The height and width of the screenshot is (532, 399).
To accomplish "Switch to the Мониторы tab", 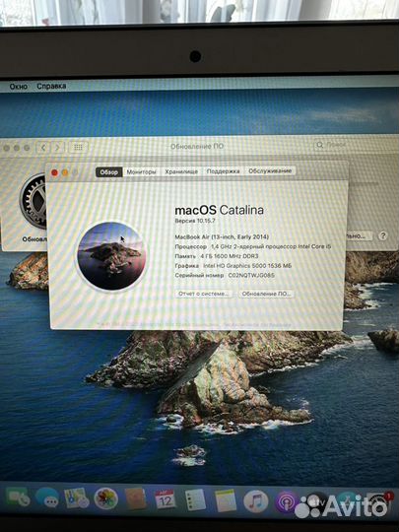I will point(141,172).
